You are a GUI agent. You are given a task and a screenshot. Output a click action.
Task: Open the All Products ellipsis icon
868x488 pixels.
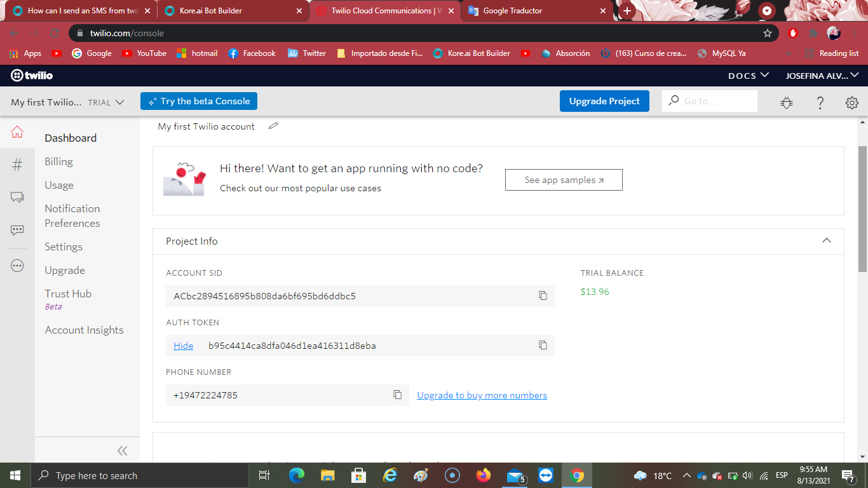coord(17,266)
